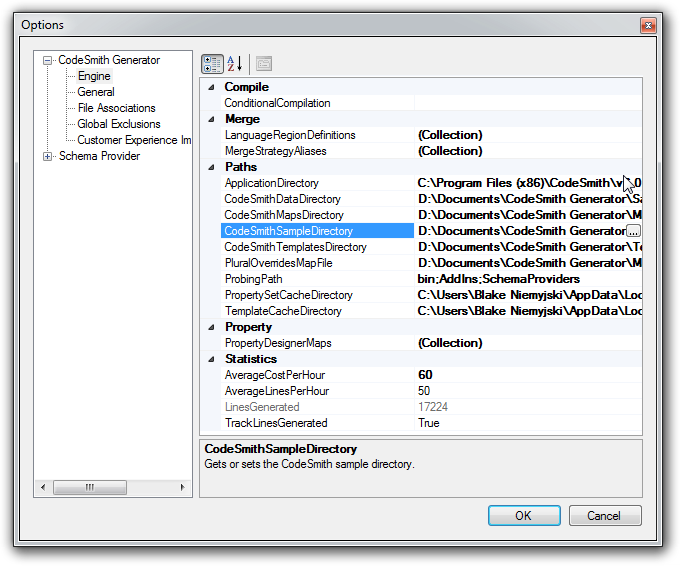
Task: Select Schema Provider tree item
Action: [99, 156]
